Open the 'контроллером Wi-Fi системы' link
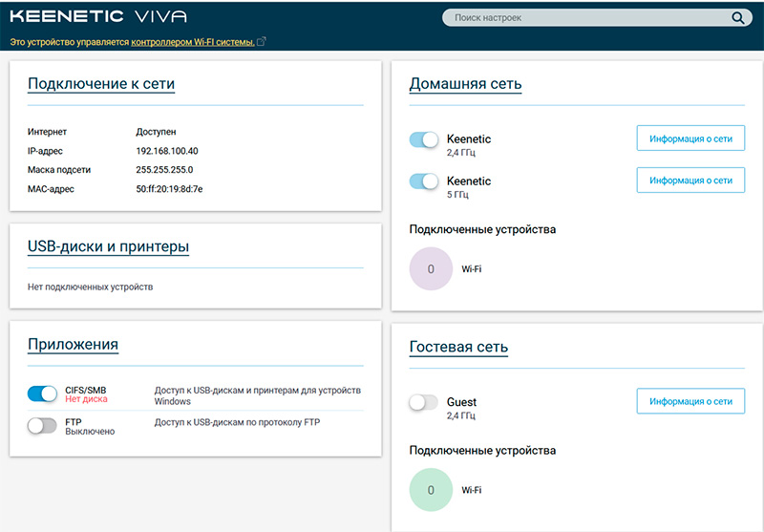Screen dimensions: 764x532 pos(193,42)
